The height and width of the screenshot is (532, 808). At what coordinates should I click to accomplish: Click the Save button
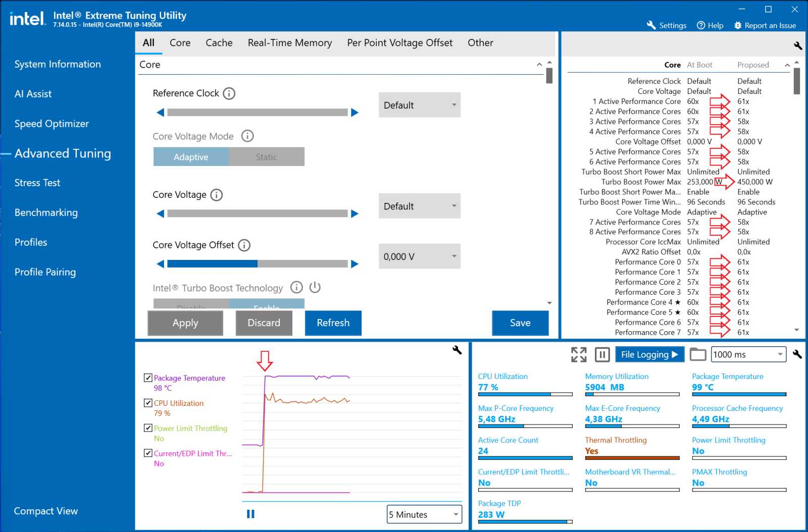click(520, 323)
